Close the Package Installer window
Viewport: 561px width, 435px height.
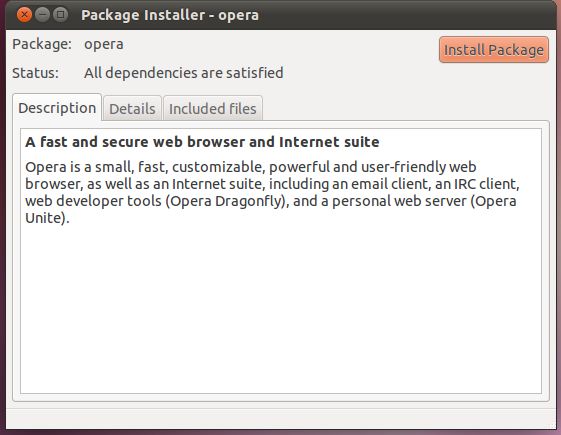(x=24, y=15)
